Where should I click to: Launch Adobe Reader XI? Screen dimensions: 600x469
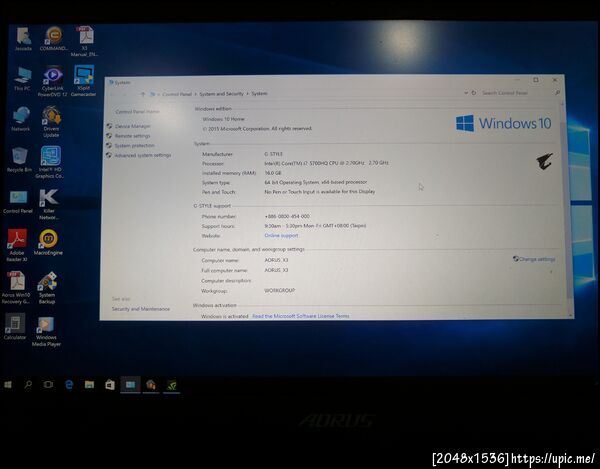click(x=17, y=245)
